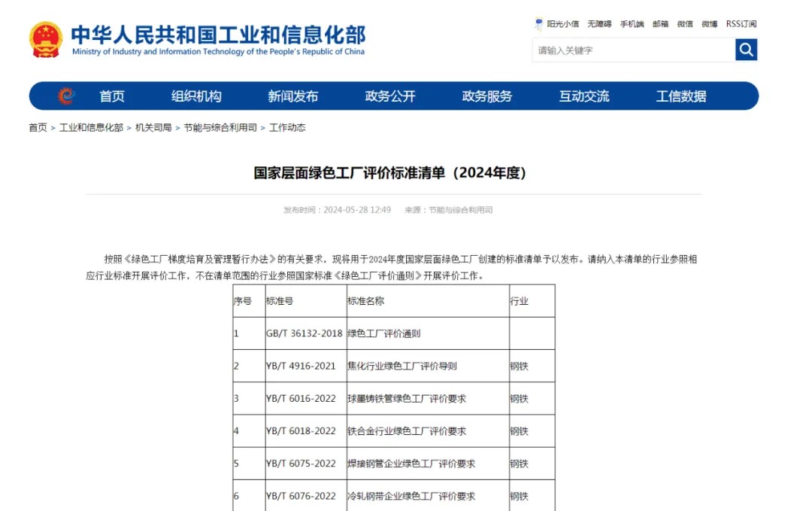This screenshot has height=511, width=812.
Task: Open the 无障碍 accessibility link
Action: (x=599, y=24)
